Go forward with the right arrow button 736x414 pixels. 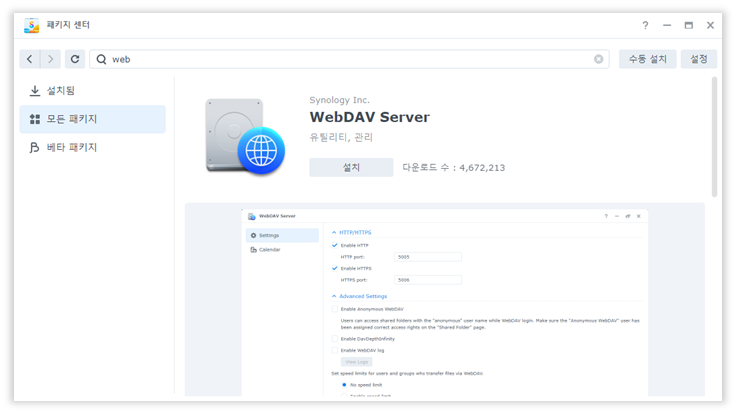coord(50,59)
